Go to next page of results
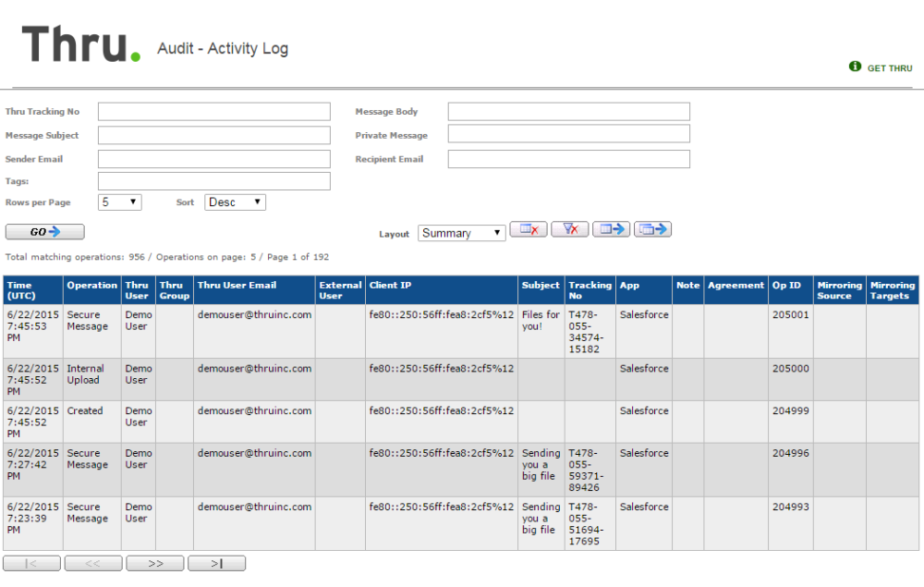 [155, 563]
